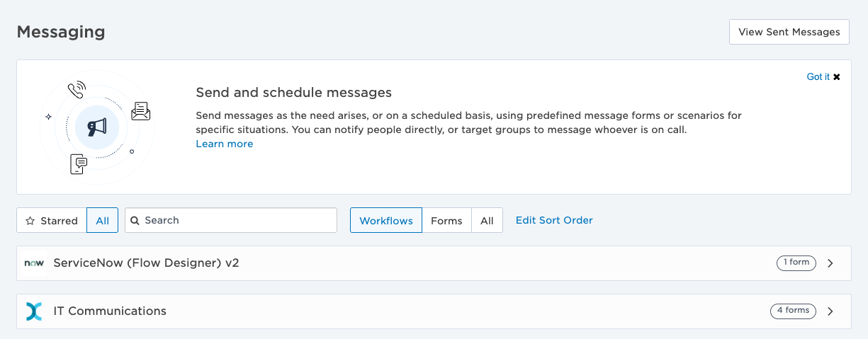Click the IT Communications xMatters logo
Viewport: 868px width, 339px height.
pyautogui.click(x=34, y=311)
